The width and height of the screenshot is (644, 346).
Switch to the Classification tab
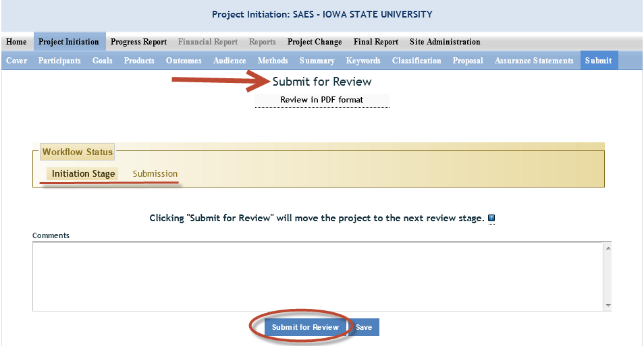(x=417, y=61)
